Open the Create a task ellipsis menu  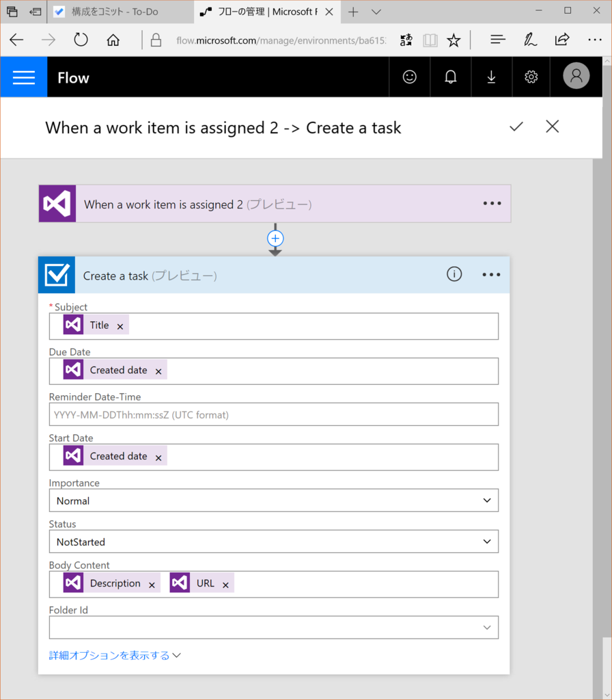[x=491, y=275]
